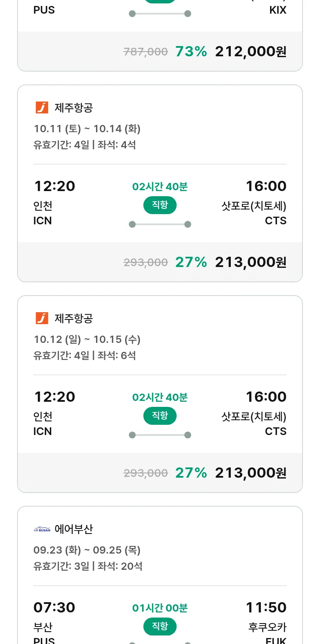Click the 27% discount on the 10.11 flight card
The height and width of the screenshot is (644, 320).
click(x=191, y=262)
